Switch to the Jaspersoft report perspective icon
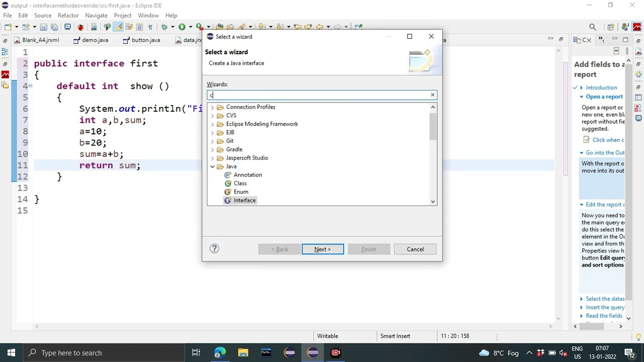The image size is (644, 362). point(637,27)
